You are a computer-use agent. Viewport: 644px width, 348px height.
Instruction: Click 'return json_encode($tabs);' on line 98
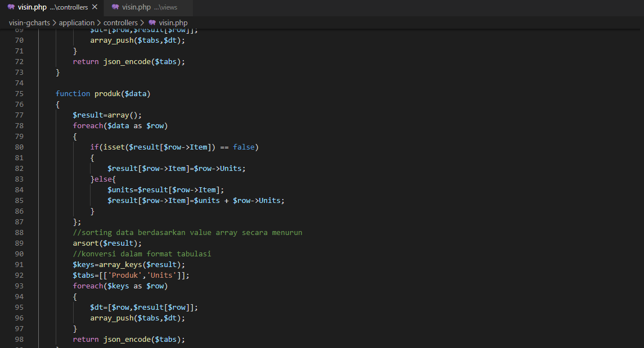click(129, 339)
